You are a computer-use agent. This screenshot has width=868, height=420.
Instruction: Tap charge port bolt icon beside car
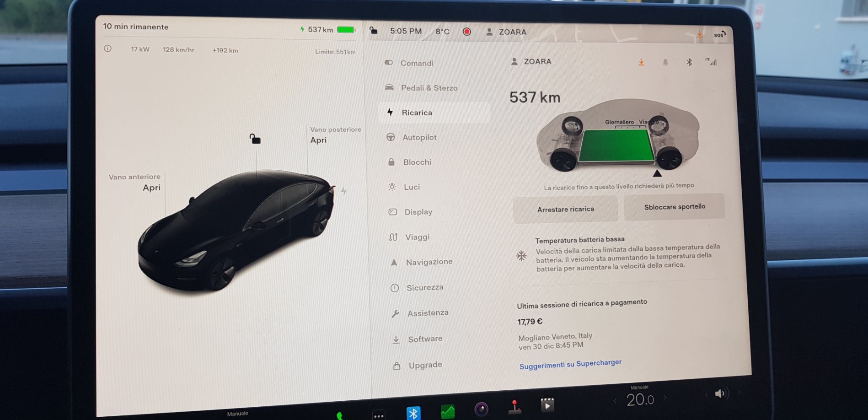click(x=343, y=191)
